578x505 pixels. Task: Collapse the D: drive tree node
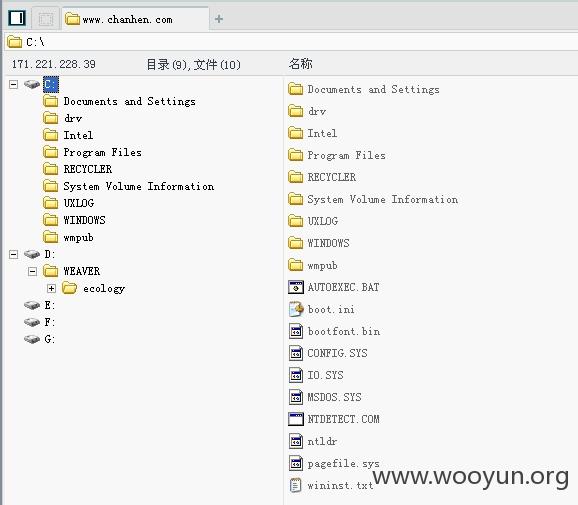14,254
